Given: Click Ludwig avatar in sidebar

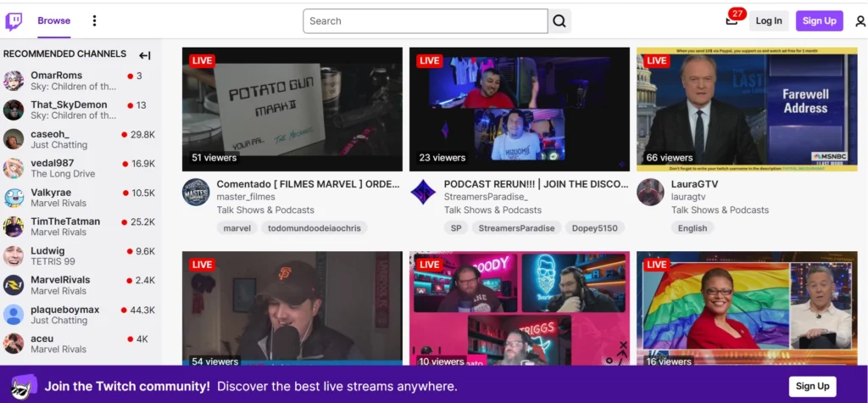Looking at the screenshot, I should pos(14,256).
